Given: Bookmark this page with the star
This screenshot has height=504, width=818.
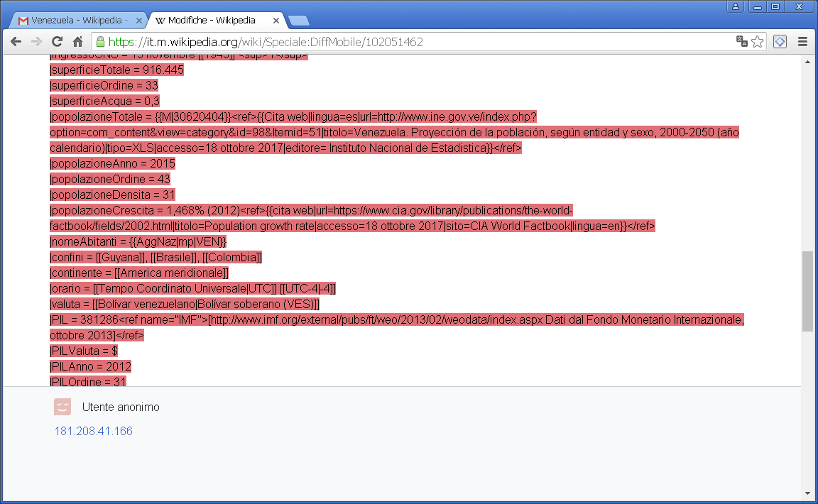Looking at the screenshot, I should pos(758,42).
